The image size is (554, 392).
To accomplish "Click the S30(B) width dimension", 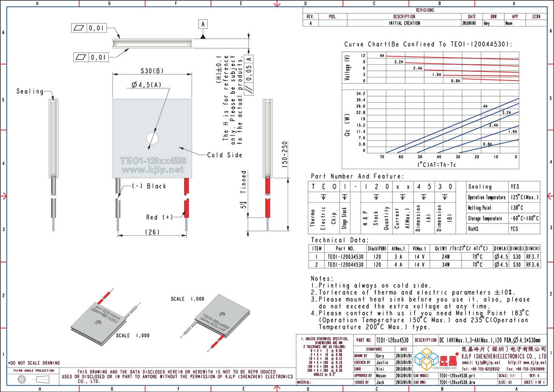I will point(152,71).
